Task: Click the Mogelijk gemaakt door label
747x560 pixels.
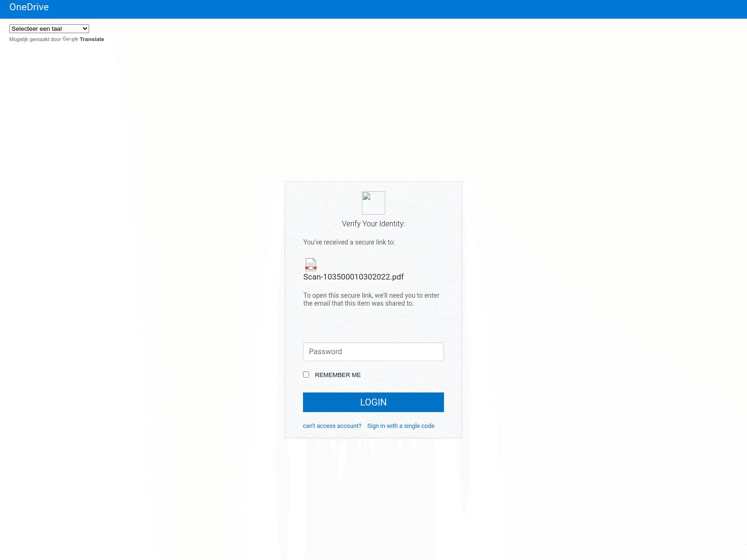Action: (x=35, y=39)
